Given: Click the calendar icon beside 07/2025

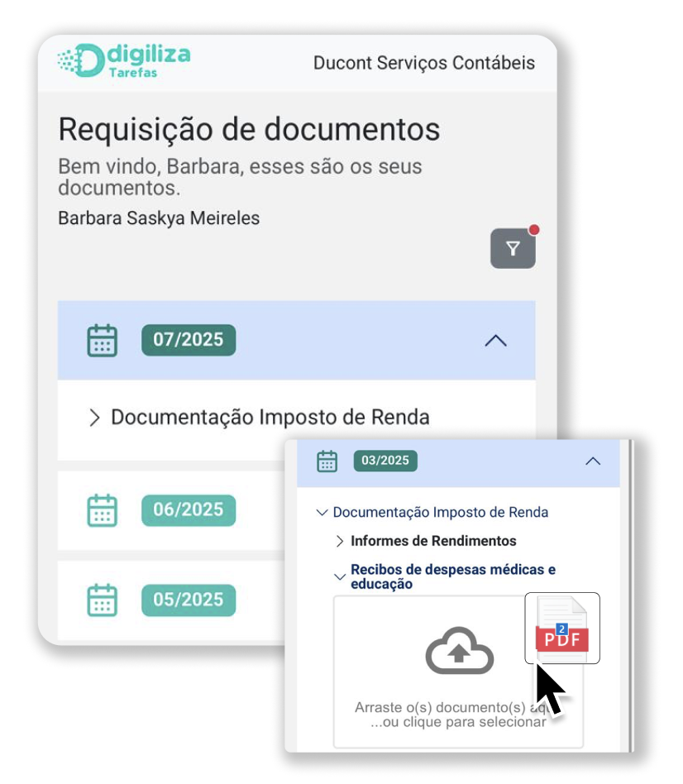Looking at the screenshot, I should tap(103, 340).
